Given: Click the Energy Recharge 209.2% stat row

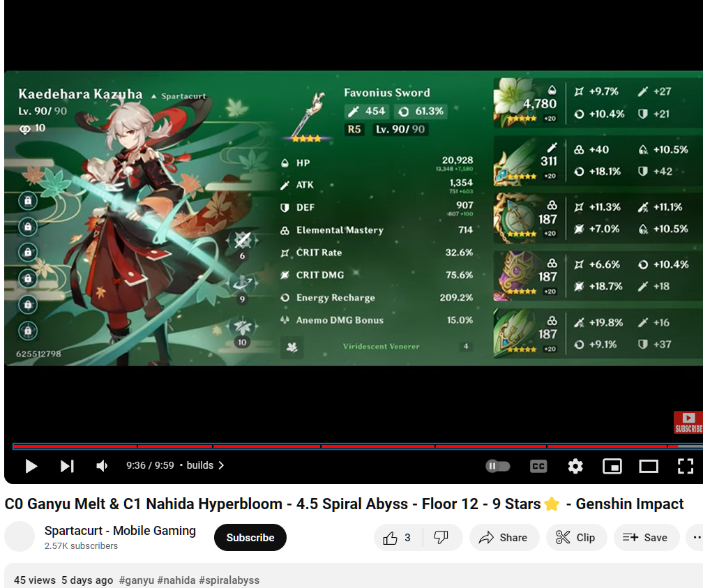Looking at the screenshot, I should tap(376, 297).
